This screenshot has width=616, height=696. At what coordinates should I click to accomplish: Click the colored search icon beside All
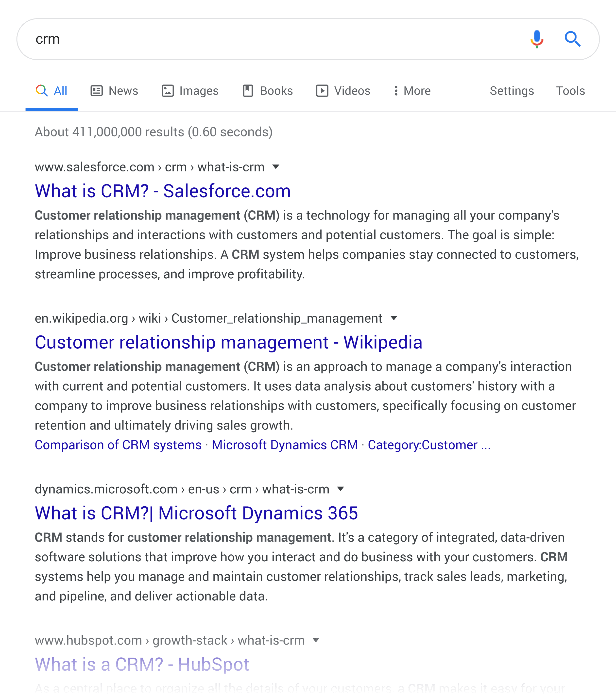[x=42, y=91]
